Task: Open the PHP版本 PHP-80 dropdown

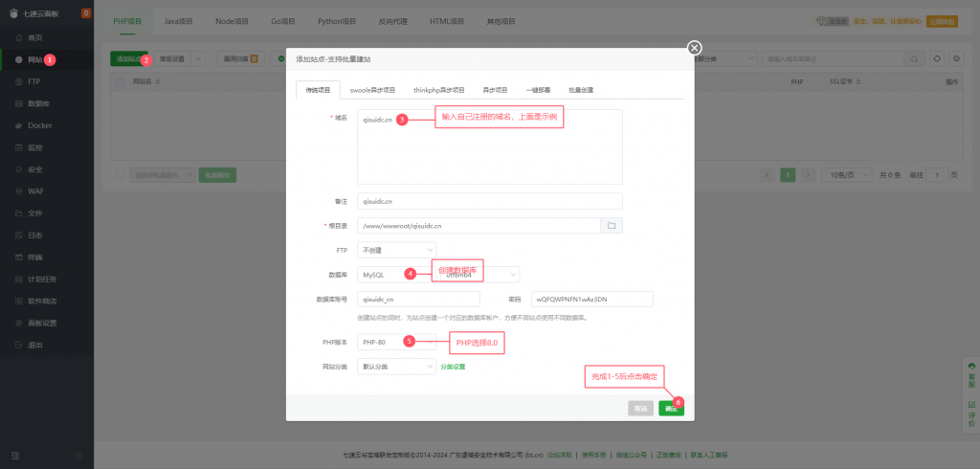Action: 397,342
